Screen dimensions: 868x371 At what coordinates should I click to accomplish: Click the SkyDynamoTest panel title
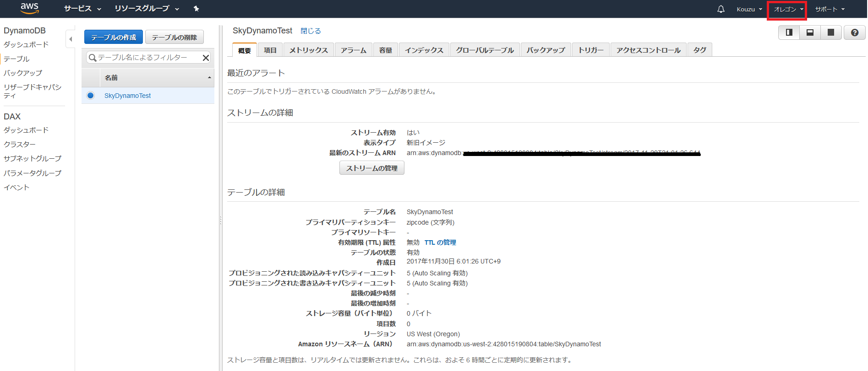click(262, 31)
